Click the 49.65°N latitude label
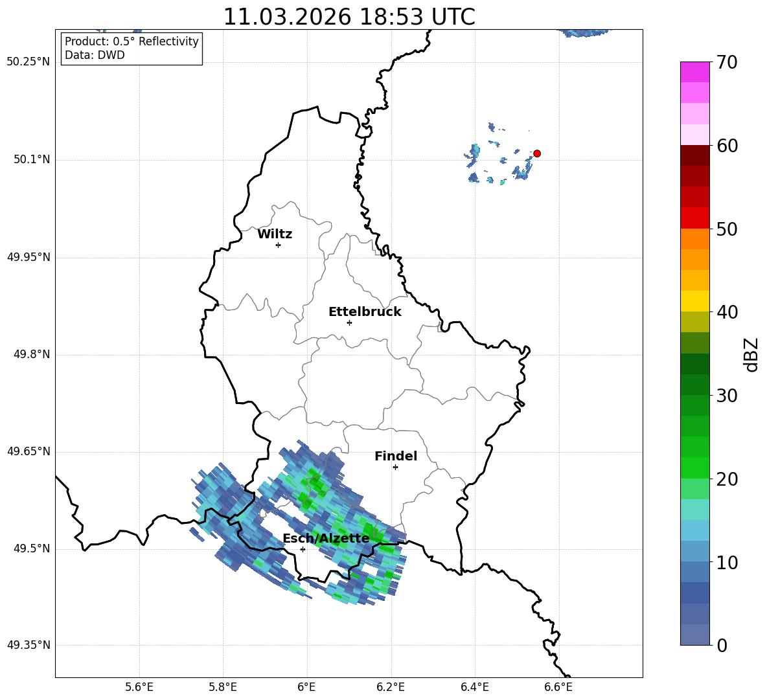767x700 pixels. pos(29,451)
